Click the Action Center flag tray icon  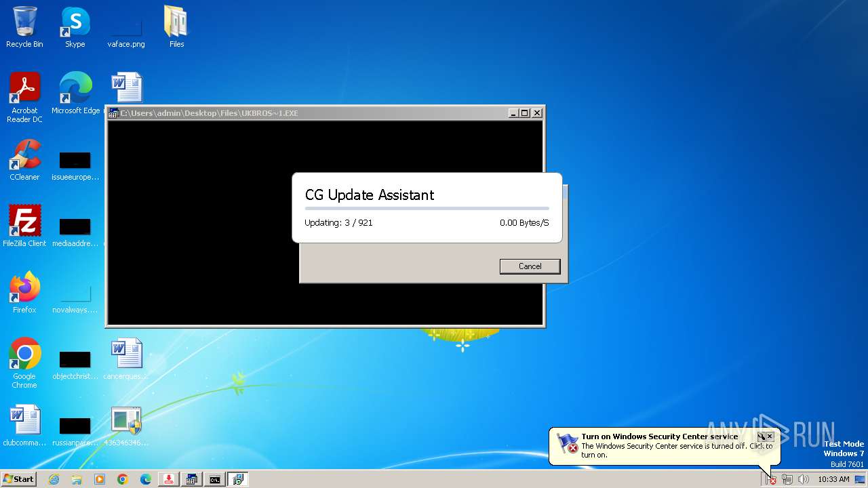(770, 479)
